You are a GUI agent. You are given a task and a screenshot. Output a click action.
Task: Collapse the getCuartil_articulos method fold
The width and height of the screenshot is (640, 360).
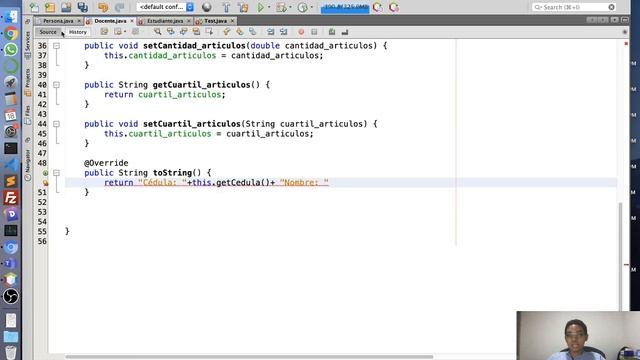[x=56, y=85]
